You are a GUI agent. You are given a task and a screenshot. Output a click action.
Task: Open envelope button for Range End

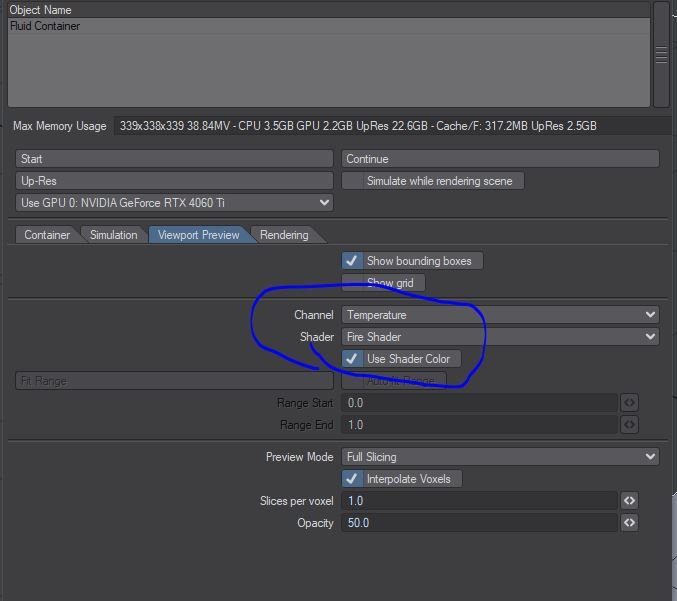[629, 425]
